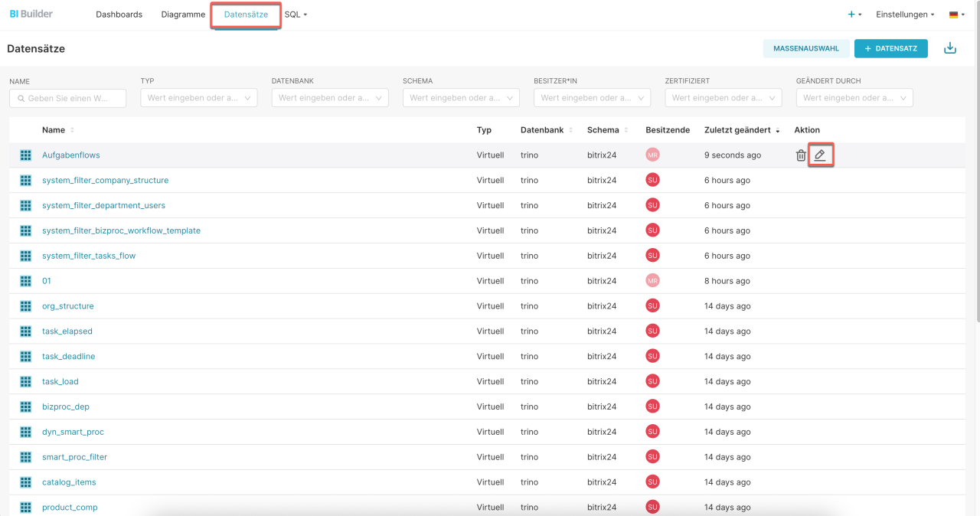
Task: Open the Einstellungen dropdown menu
Action: click(905, 15)
